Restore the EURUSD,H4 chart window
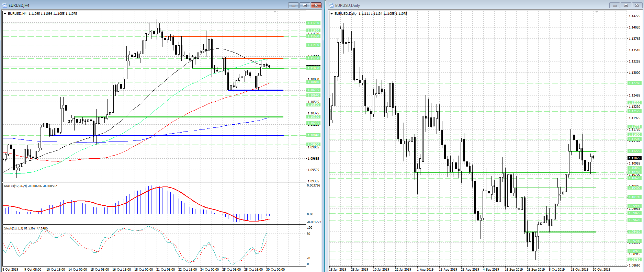Viewport: 644px width, 272px height. pyautogui.click(x=305, y=5)
